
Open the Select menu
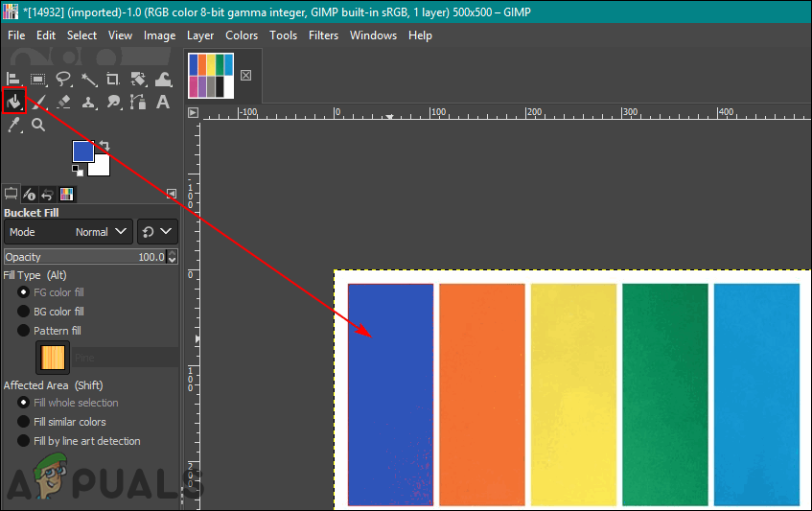[81, 35]
